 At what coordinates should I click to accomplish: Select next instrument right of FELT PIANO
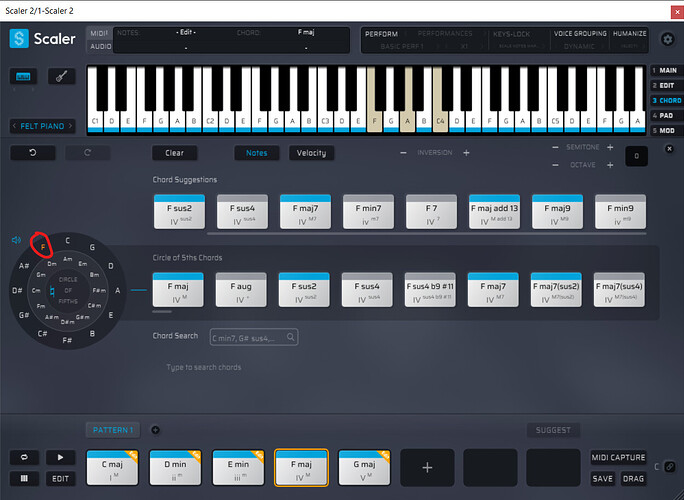coord(70,126)
